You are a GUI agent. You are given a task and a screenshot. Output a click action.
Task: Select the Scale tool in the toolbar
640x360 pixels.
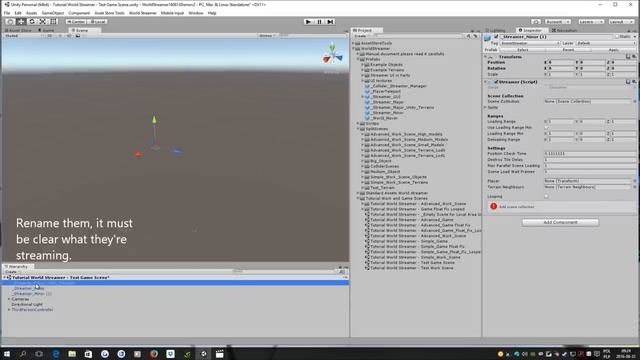(x=42, y=22)
